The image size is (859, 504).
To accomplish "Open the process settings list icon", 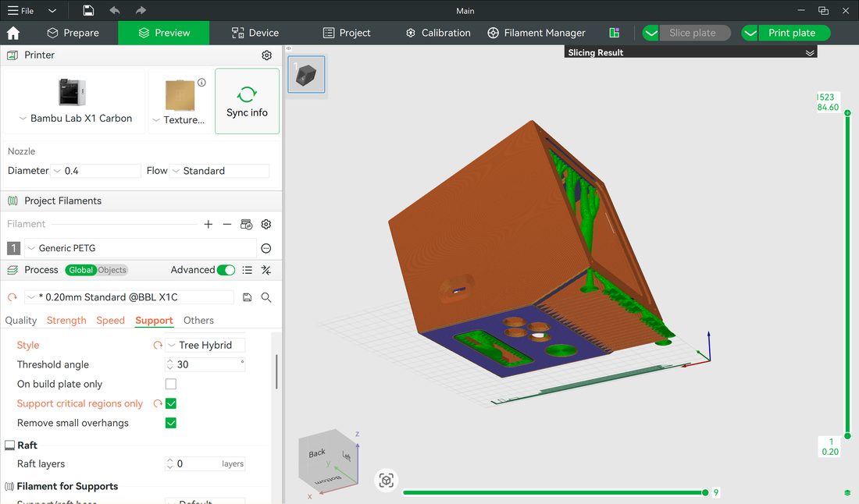I will point(248,270).
